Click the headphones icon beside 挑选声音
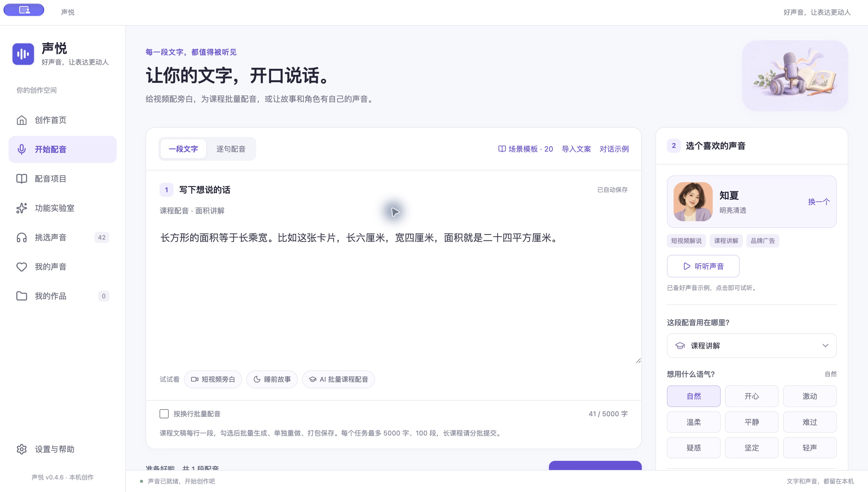Image resolution: width=868 pixels, height=492 pixels. coord(22,237)
